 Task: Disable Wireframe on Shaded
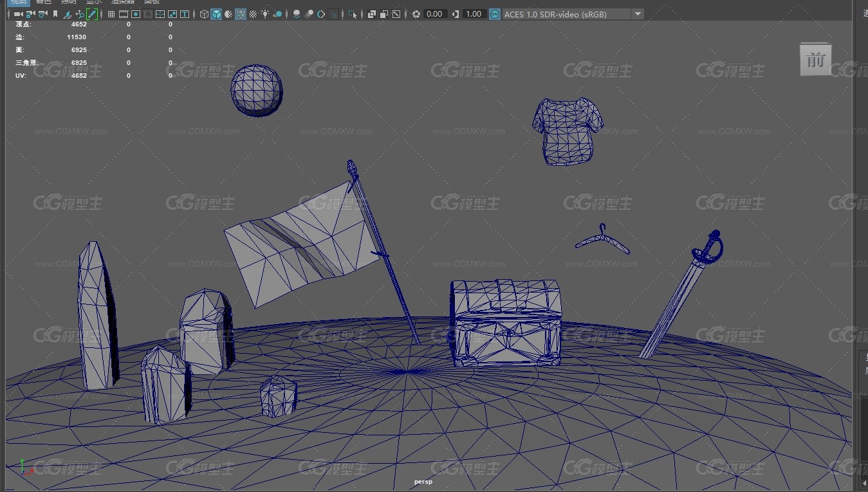coord(240,14)
